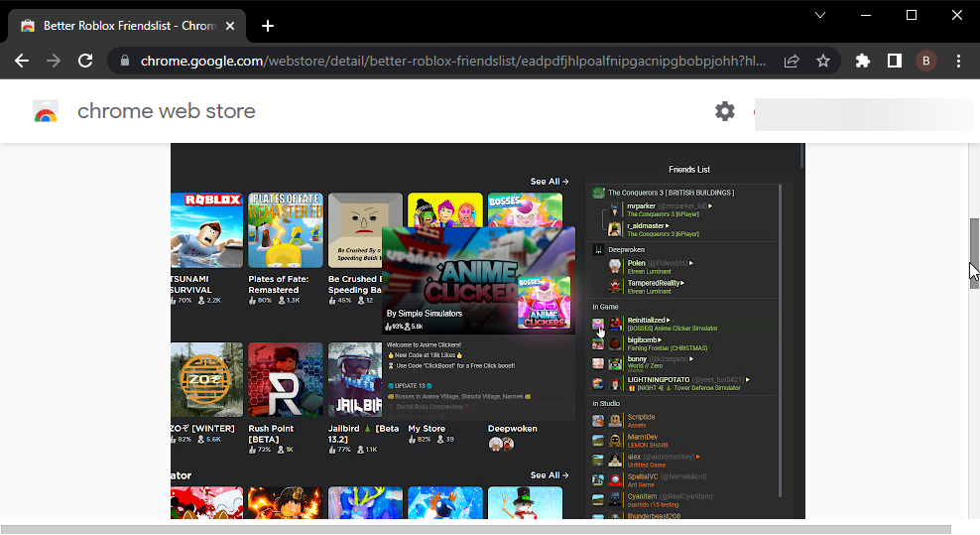Share this page via the share icon

(792, 61)
